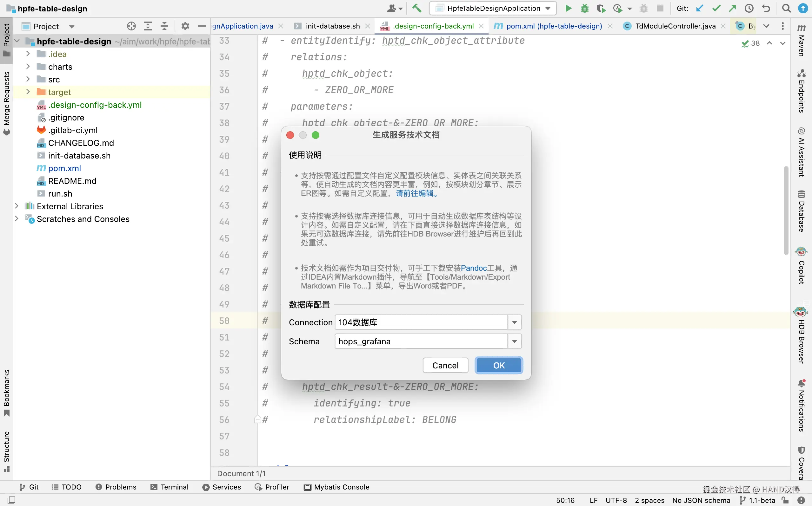The height and width of the screenshot is (506, 812).
Task: Click the Search Everywhere magnifier icon
Action: click(786, 8)
